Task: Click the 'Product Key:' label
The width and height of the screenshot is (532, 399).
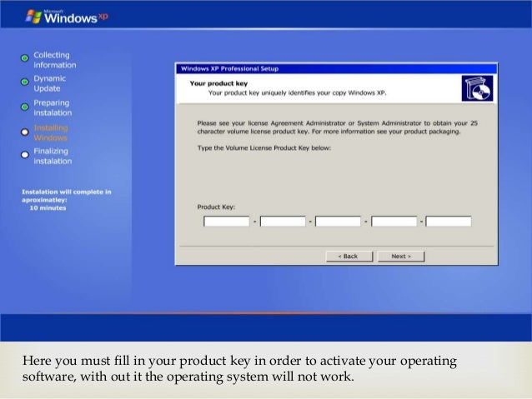Action: tap(216, 207)
